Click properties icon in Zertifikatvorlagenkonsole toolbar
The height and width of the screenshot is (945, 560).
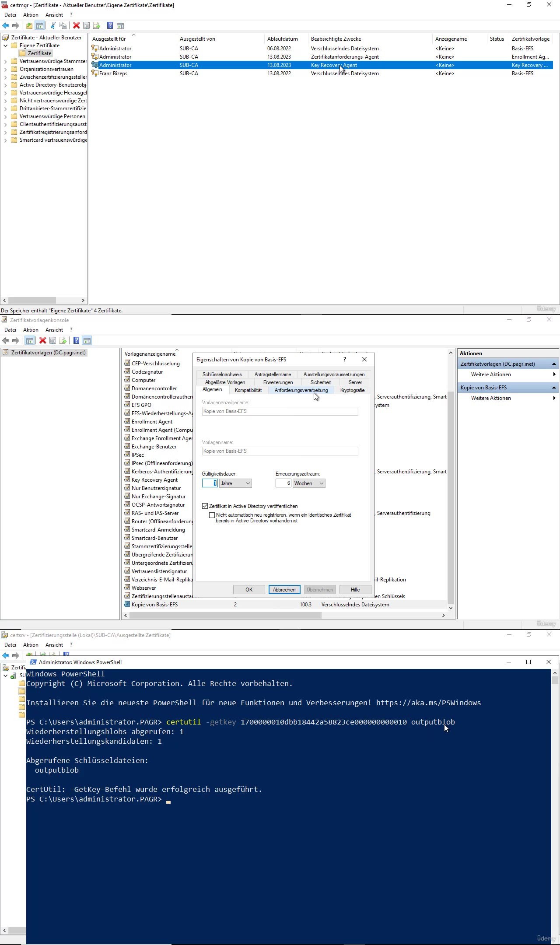coord(53,341)
